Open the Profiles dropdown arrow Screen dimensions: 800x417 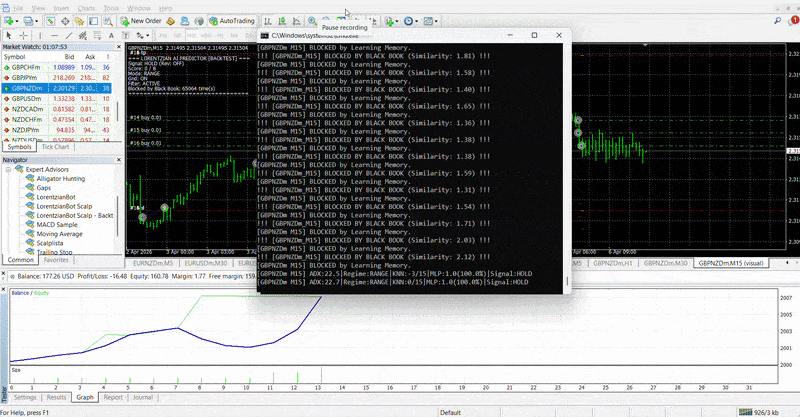[36, 21]
